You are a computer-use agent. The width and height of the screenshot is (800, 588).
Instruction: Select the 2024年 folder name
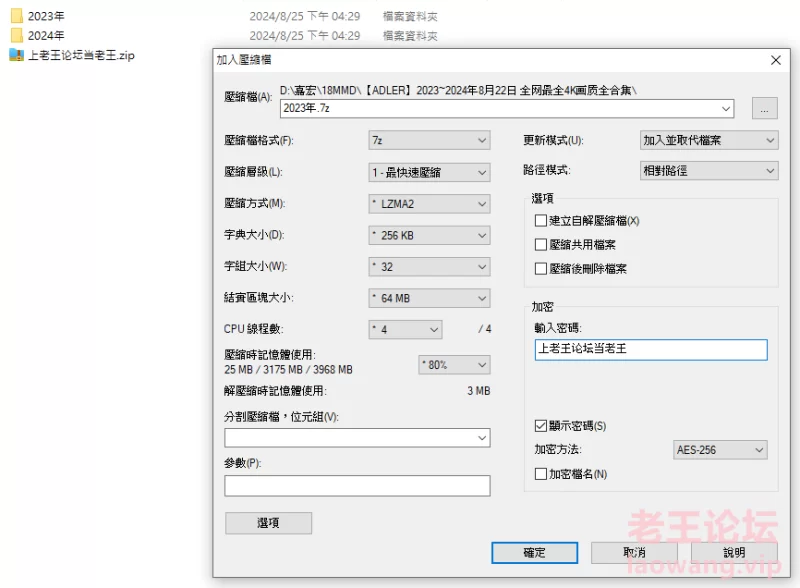46,36
